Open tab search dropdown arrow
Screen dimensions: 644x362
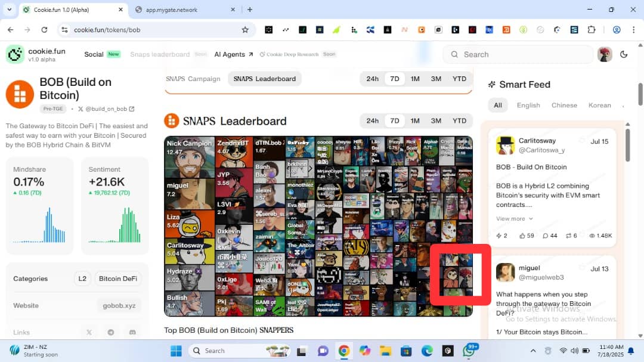9,10
